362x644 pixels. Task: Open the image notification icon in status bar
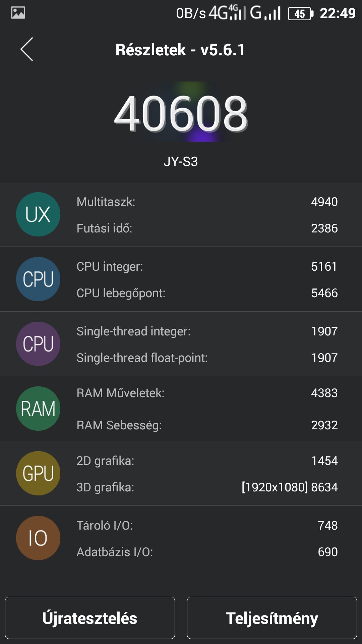tap(18, 13)
